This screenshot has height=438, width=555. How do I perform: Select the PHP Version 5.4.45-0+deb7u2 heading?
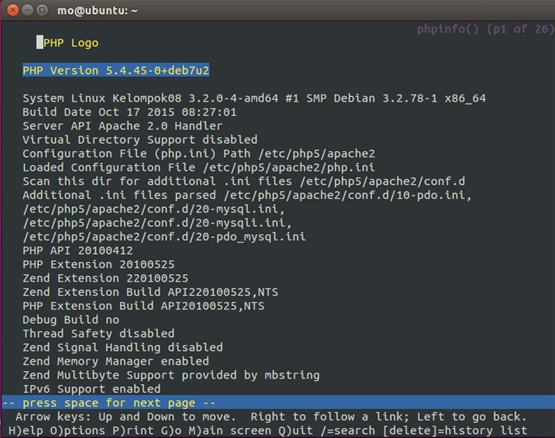(x=116, y=70)
